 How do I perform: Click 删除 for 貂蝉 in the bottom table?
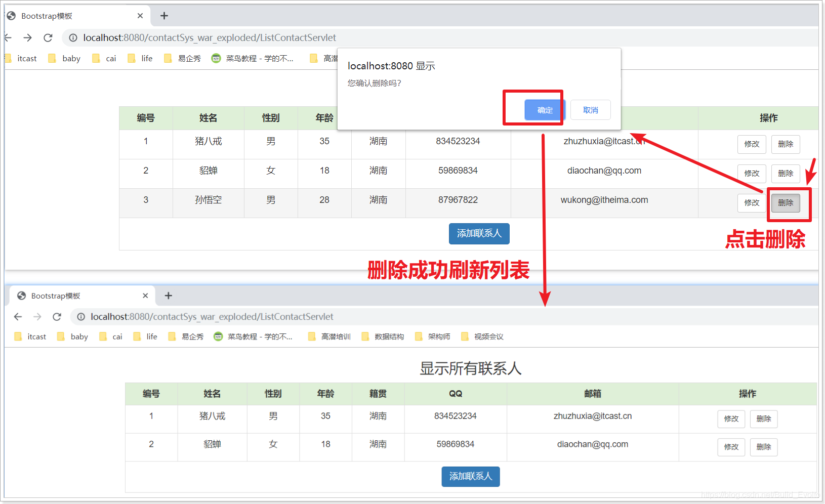coord(764,447)
